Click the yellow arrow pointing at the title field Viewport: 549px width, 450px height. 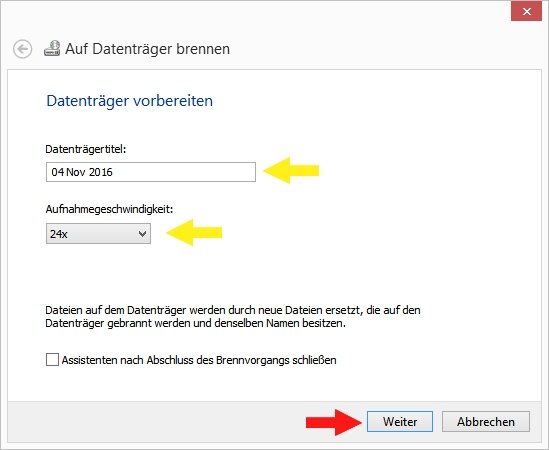[x=291, y=171]
